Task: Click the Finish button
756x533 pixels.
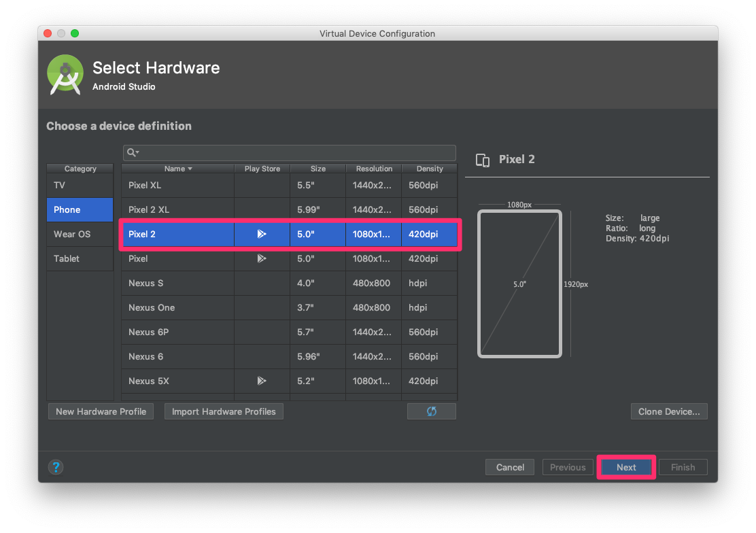Action: (683, 467)
